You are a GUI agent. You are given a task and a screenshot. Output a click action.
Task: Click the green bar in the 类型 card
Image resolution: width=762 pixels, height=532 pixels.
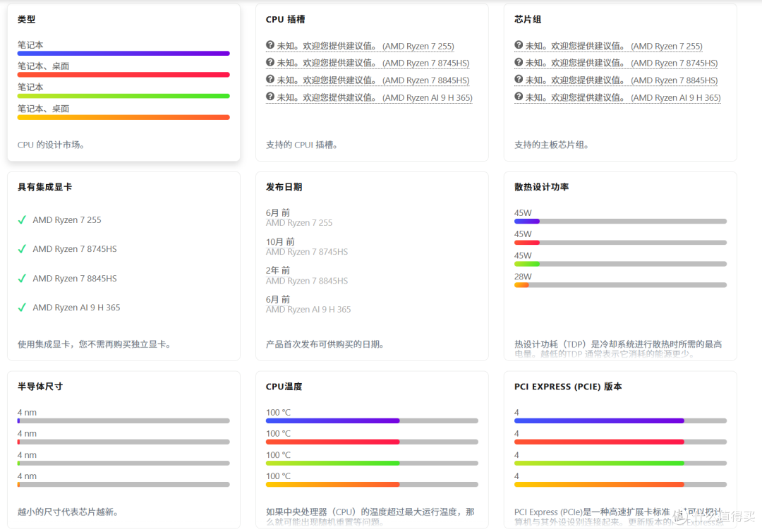(x=123, y=96)
